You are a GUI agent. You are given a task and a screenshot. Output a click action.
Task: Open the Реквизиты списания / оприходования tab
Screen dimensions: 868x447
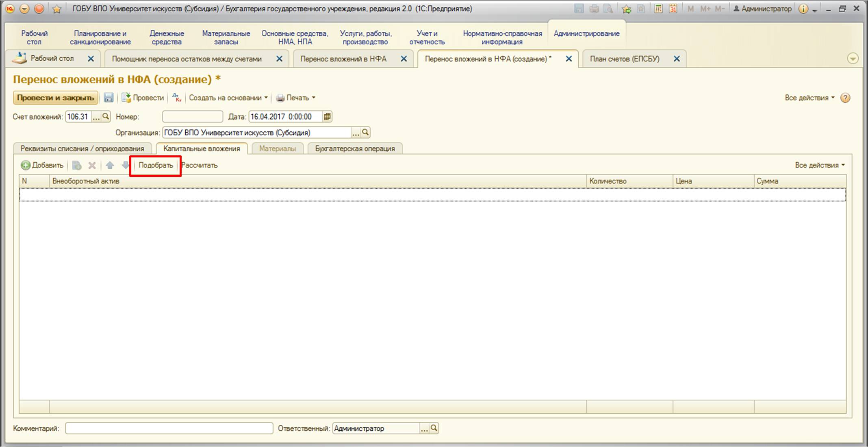82,148
